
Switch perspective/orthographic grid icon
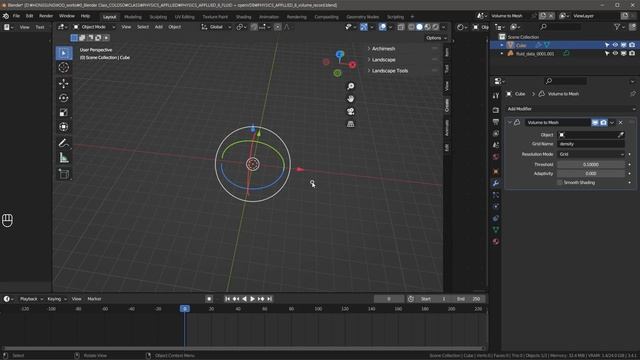[x=351, y=124]
